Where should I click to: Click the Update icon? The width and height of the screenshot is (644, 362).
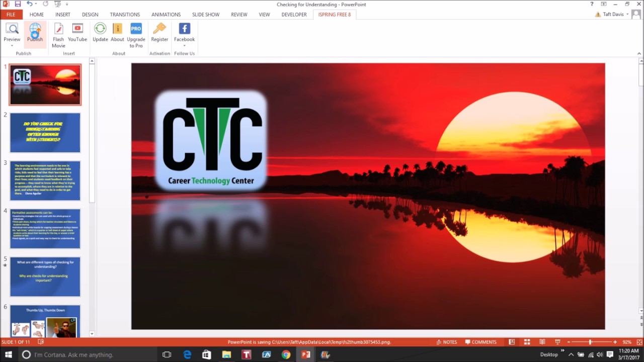tap(100, 29)
